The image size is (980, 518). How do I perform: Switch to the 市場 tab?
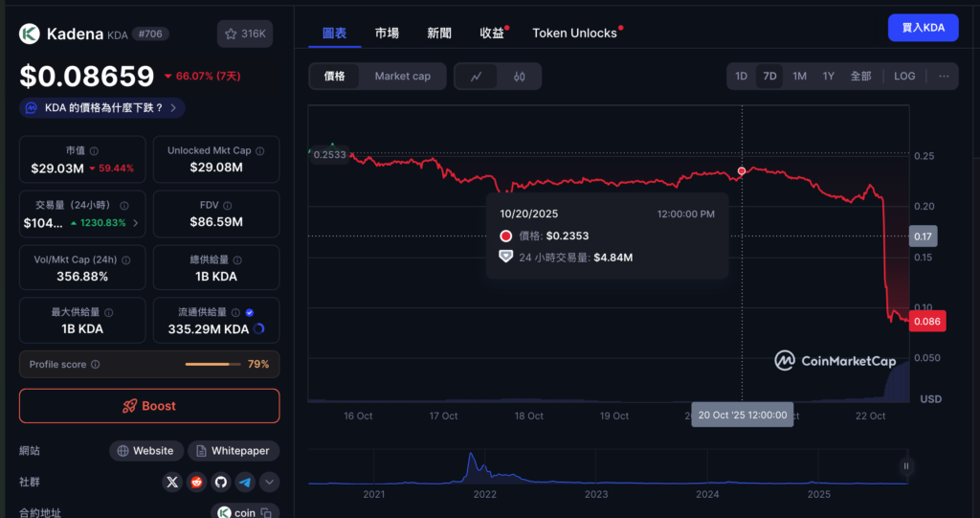tap(388, 33)
